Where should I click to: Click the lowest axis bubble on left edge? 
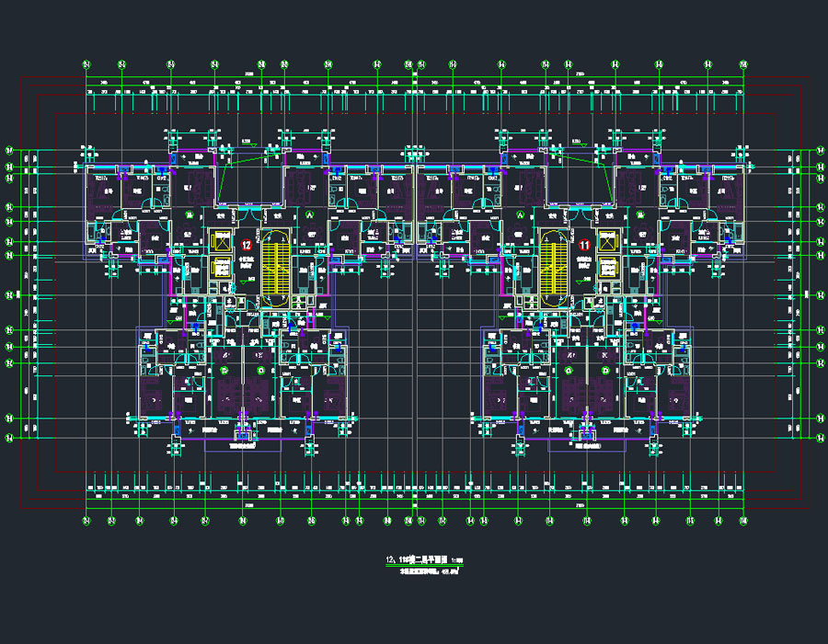pos(10,438)
